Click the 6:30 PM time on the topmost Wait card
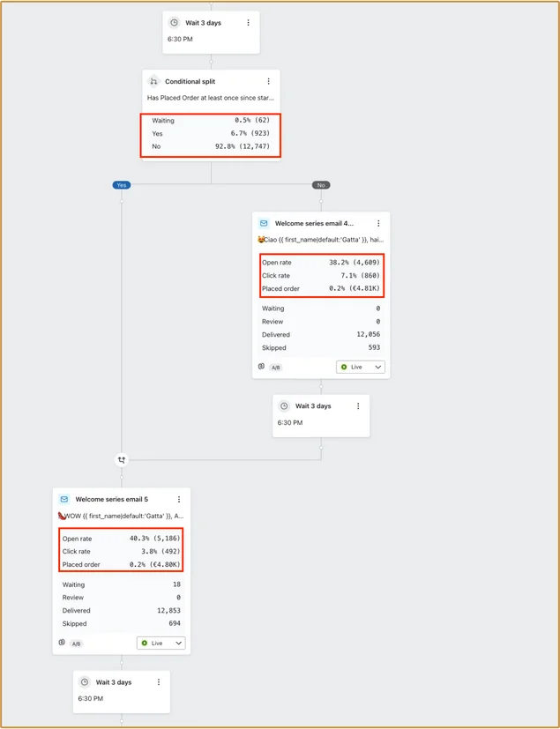Viewport: 560px width, 729px height. click(180, 39)
